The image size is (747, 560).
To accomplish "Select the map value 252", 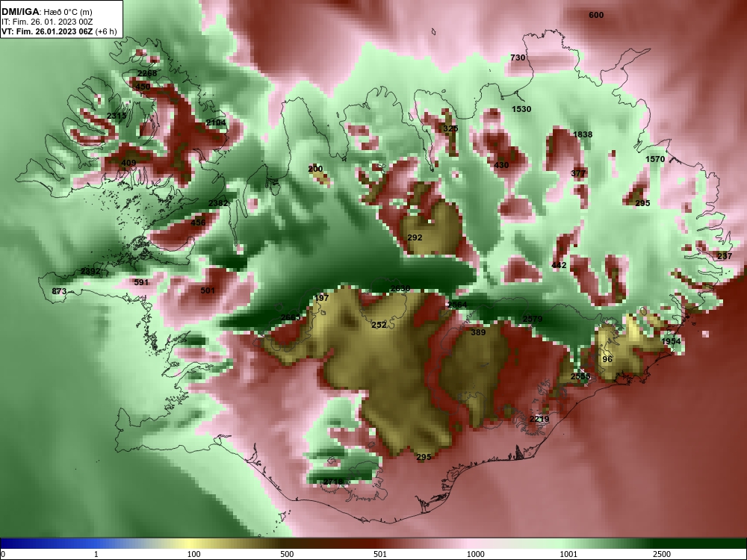I will [379, 326].
